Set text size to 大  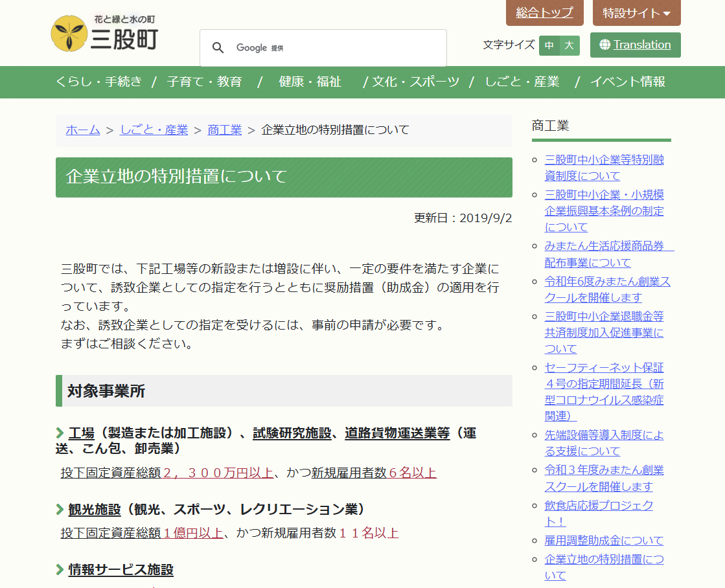[570, 45]
